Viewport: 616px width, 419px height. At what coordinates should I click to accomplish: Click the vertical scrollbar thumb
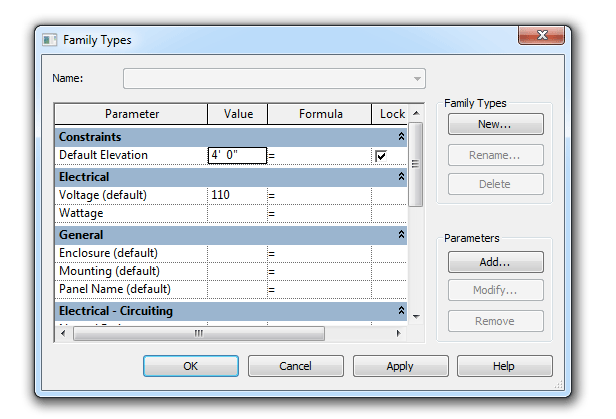(x=416, y=164)
